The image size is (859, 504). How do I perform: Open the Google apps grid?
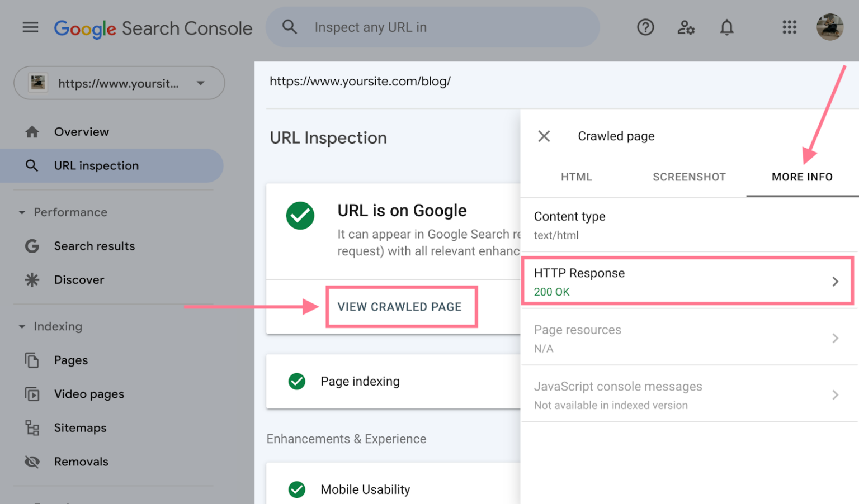click(789, 27)
